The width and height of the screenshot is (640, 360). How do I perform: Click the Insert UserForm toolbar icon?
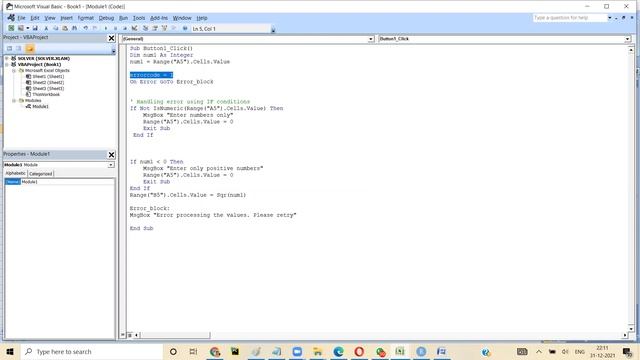(x=20, y=28)
